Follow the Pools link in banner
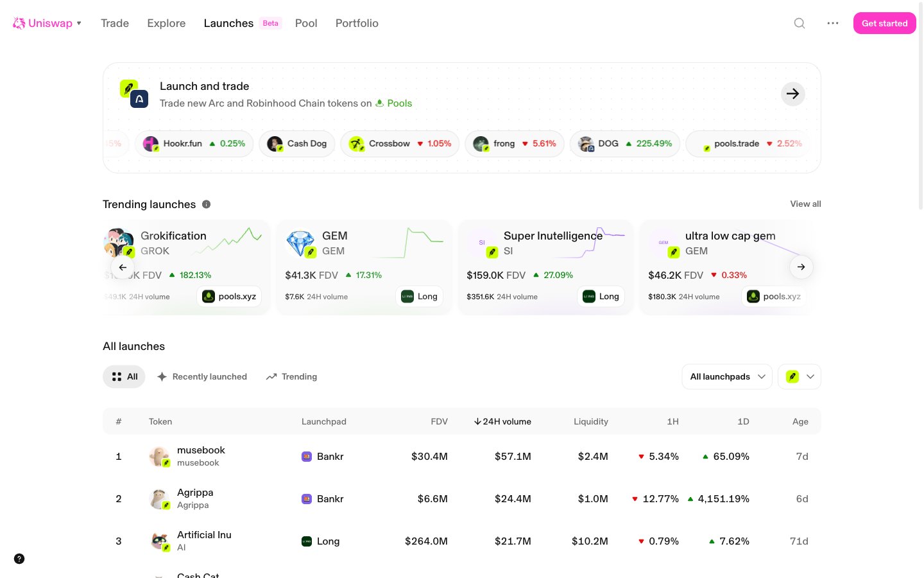Viewport: 924px width, 578px height. point(393,103)
